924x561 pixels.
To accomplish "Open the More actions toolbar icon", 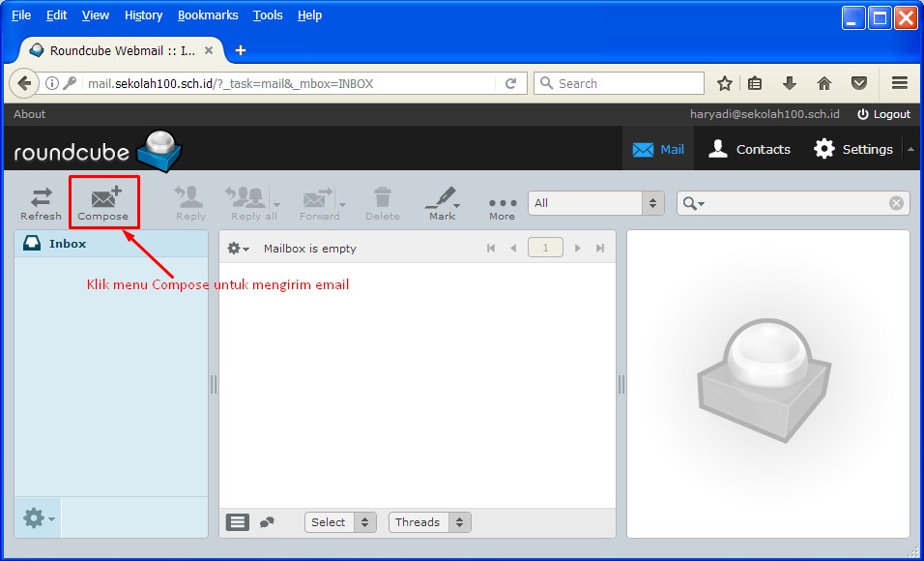I will [x=502, y=204].
